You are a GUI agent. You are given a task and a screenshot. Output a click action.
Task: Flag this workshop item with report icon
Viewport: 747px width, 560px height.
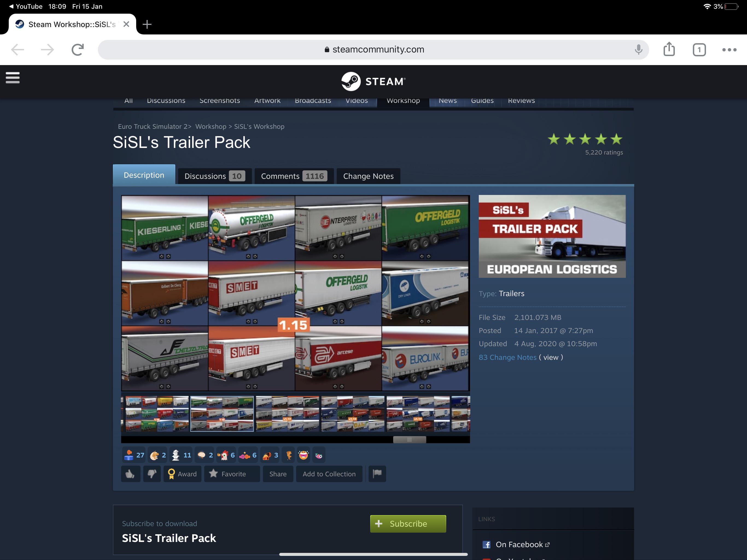(377, 474)
